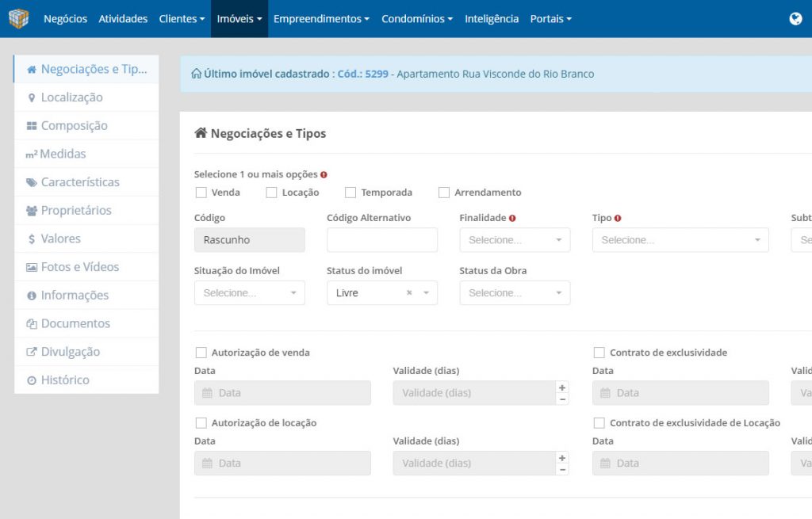This screenshot has height=519, width=812.
Task: Click the m² icon for Medidas
Action: [x=32, y=155]
